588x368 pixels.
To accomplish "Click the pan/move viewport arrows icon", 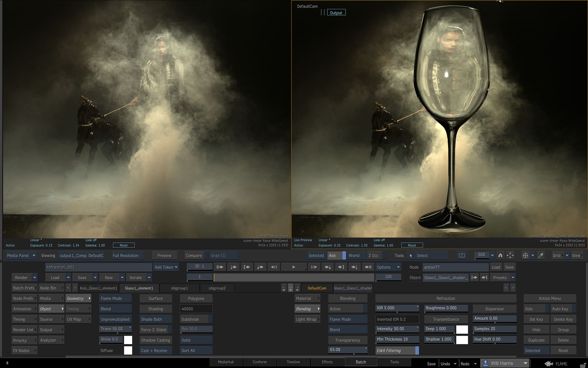I will pyautogui.click(x=510, y=255).
